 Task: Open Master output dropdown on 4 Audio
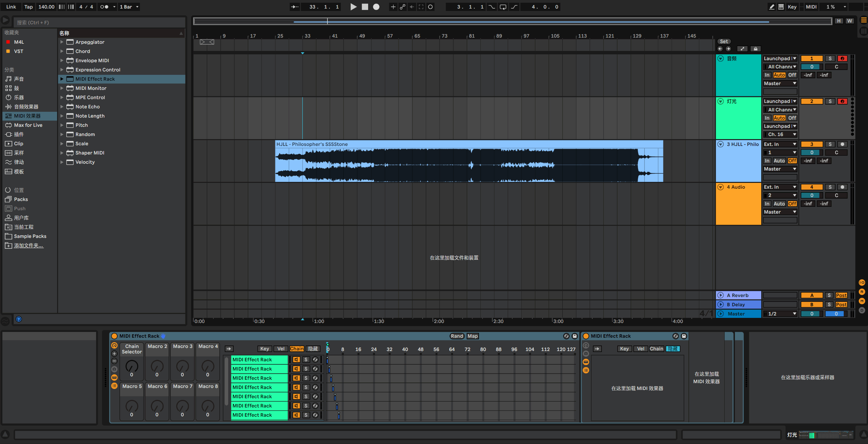tap(780, 212)
